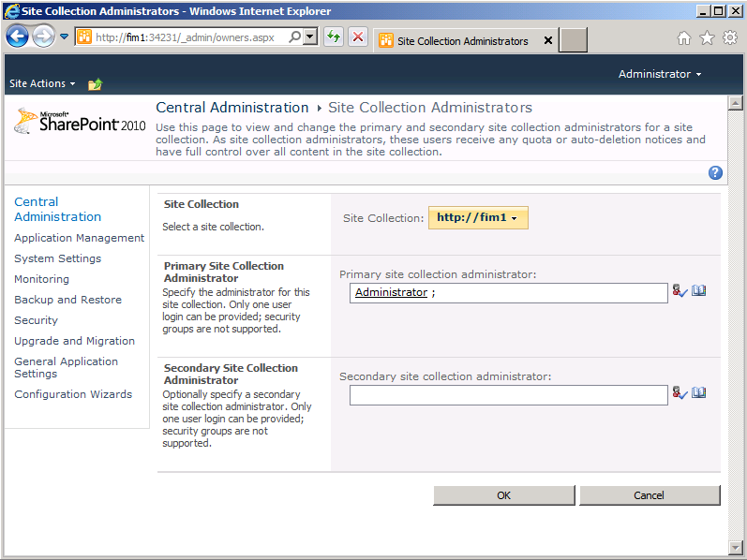747x560 pixels.
Task: Click the Navigate Up folder icon
Action: (x=96, y=84)
